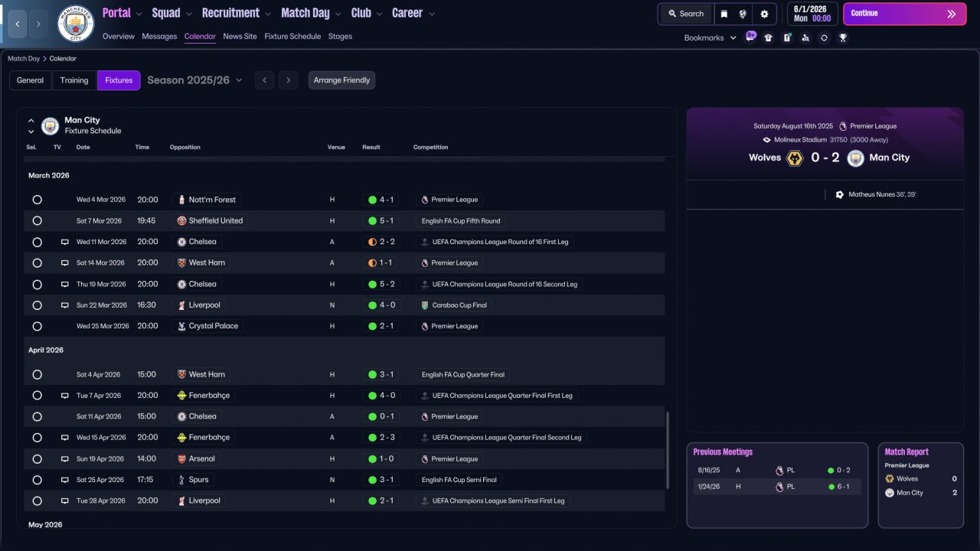Open the world globe icon
The height and width of the screenshot is (551, 980).
click(x=743, y=14)
